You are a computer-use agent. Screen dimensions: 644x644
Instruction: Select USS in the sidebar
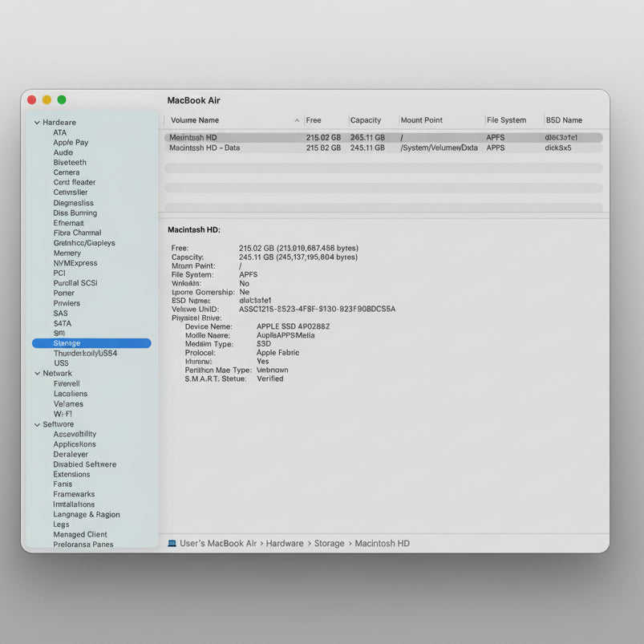click(x=61, y=363)
